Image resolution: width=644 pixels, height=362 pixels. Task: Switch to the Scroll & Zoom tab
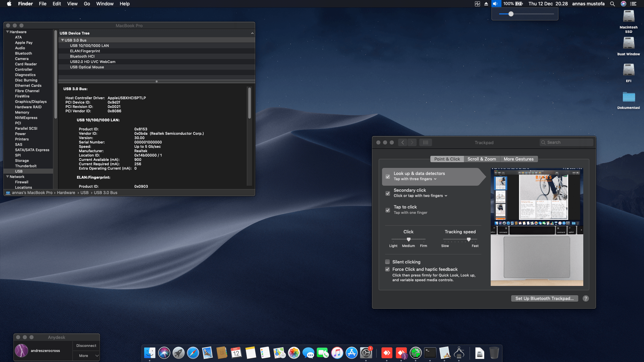(482, 159)
